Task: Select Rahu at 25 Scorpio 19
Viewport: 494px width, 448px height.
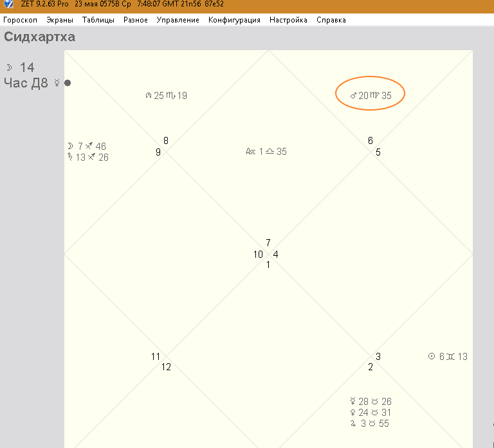Action: click(166, 95)
